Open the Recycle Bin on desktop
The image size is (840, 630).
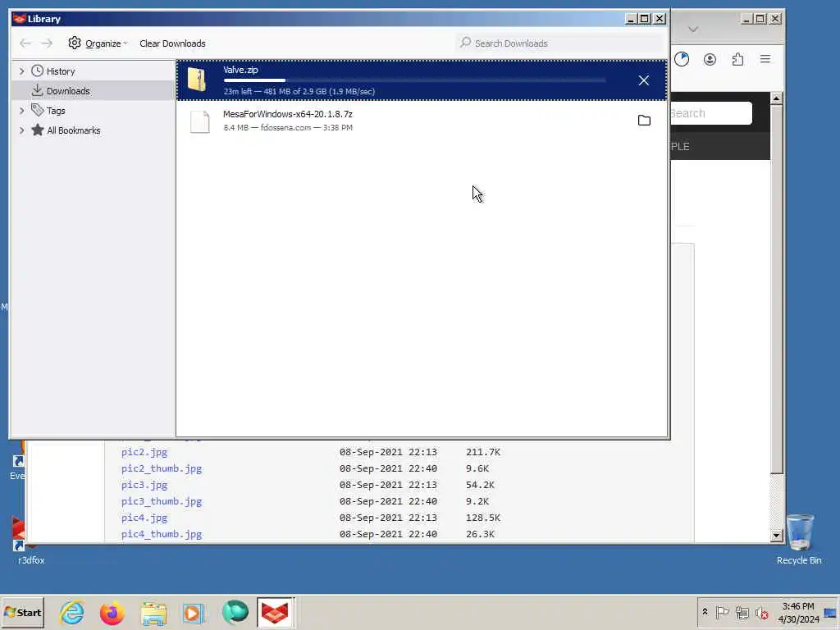(x=799, y=538)
